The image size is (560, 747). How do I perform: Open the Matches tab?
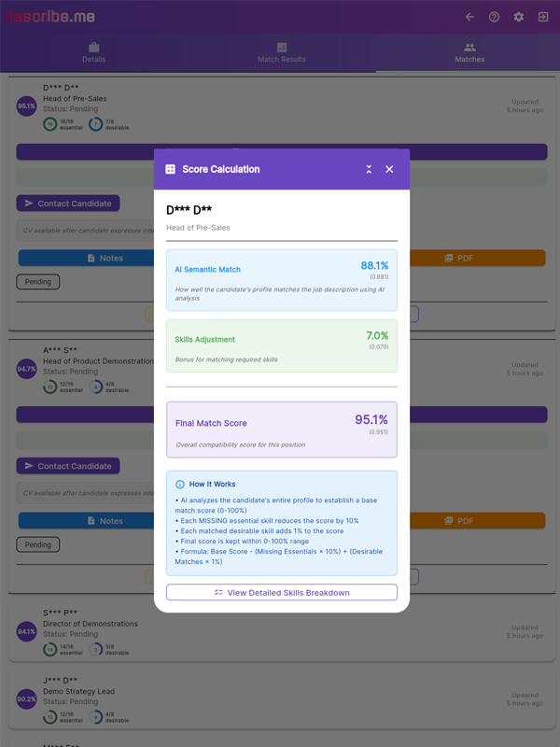point(469,52)
